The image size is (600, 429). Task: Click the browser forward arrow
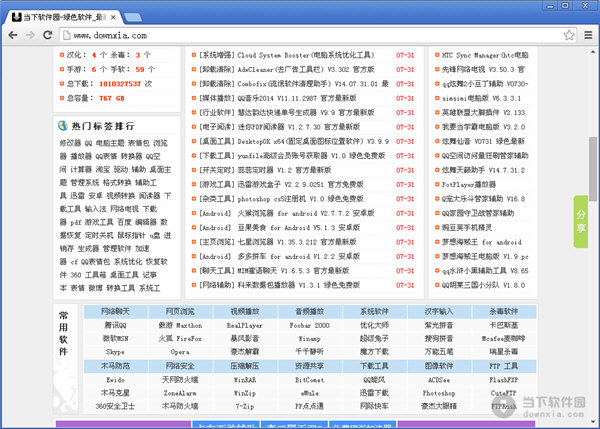pyautogui.click(x=30, y=35)
